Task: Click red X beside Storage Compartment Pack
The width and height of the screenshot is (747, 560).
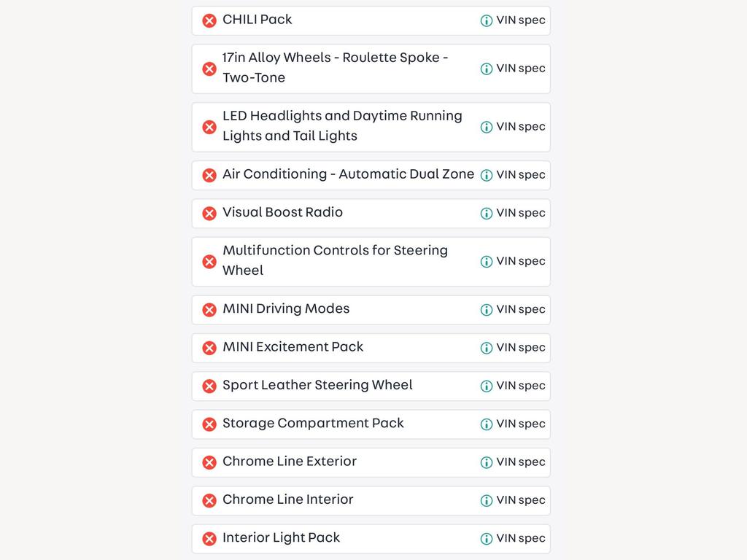Action: [x=209, y=424]
